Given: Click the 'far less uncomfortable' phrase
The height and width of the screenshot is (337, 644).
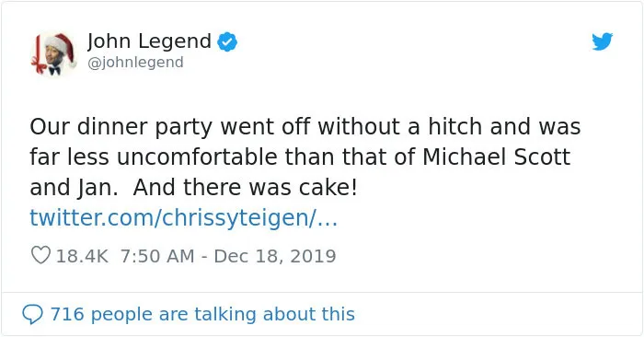Looking at the screenshot, I should pos(154,157).
